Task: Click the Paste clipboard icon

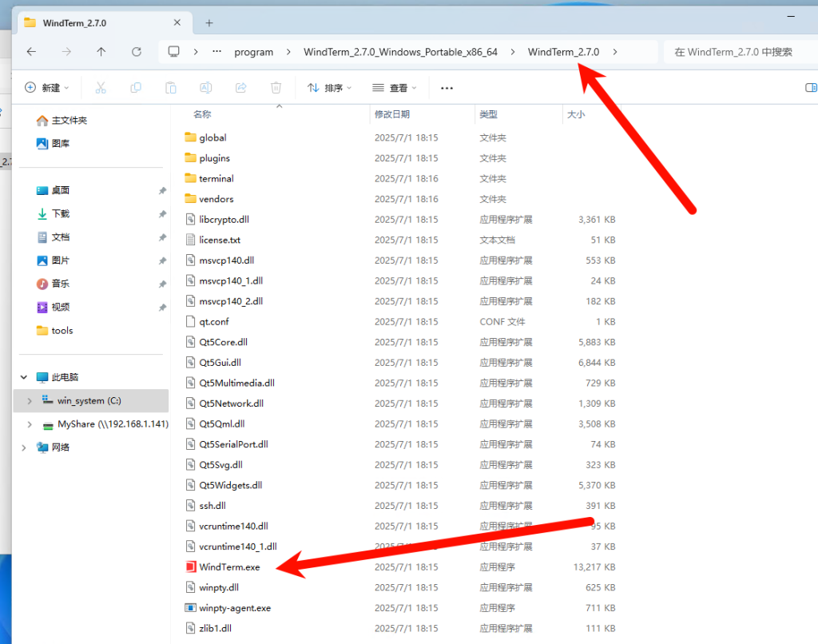Action: [x=171, y=88]
